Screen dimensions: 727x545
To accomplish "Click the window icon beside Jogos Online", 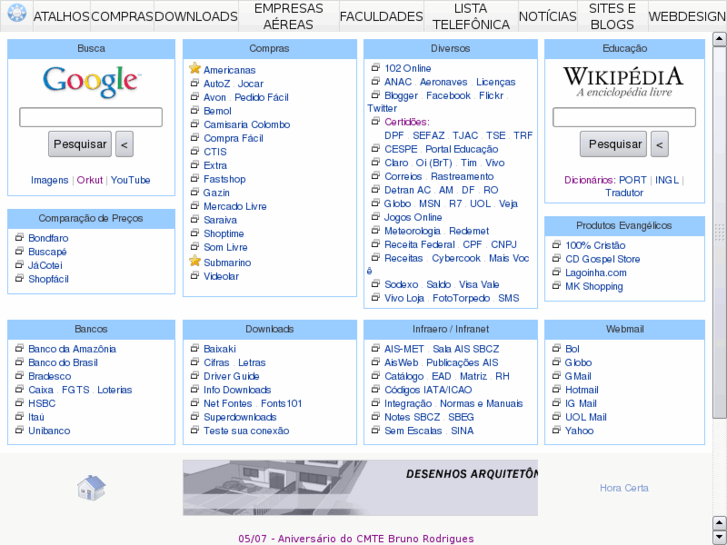I will coord(376,217).
